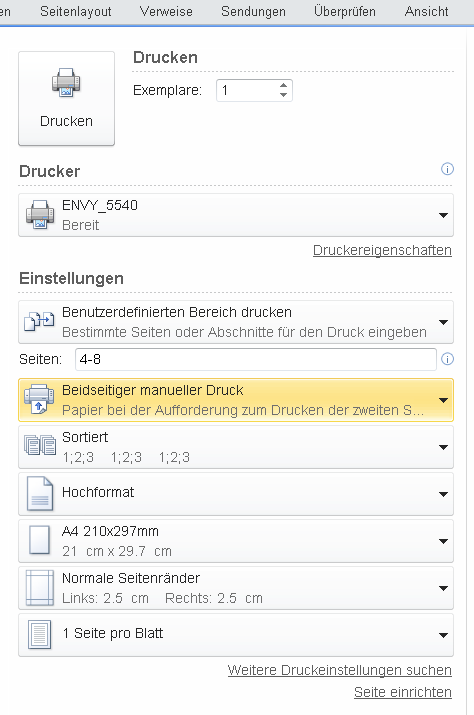Screen dimensions: 474x715
Task: Click the large Drucken printer button
Action: [66, 98]
